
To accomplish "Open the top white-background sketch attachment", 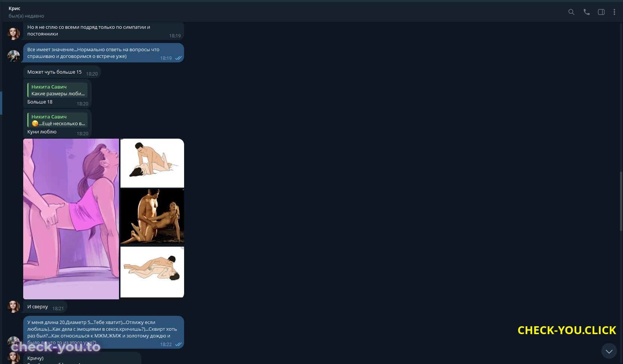I will 152,163.
